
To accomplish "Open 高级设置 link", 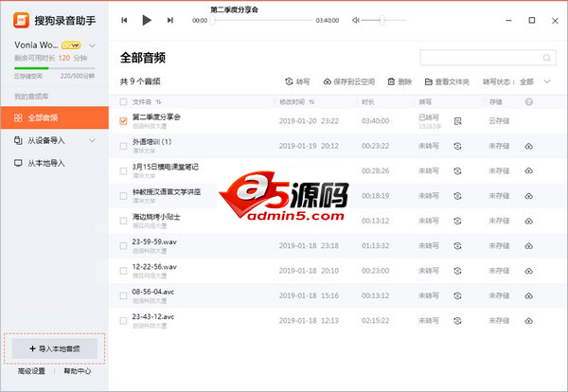I will pos(31,371).
